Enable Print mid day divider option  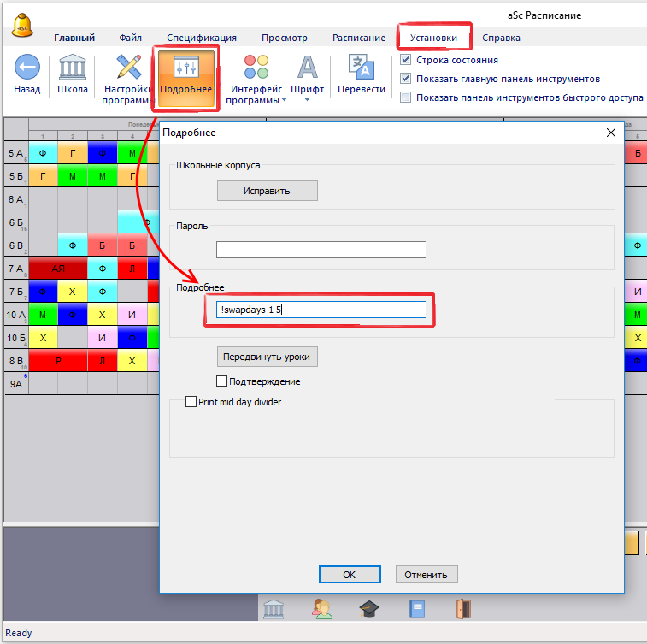pos(191,401)
